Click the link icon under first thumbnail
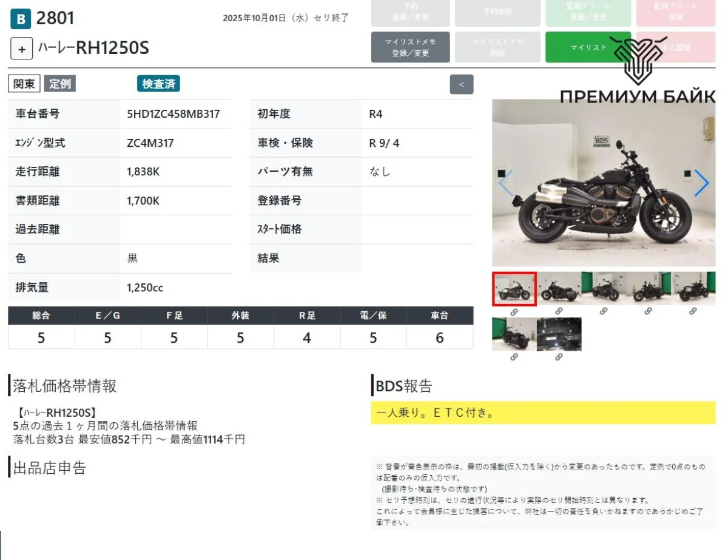728x560 pixels. [x=514, y=311]
